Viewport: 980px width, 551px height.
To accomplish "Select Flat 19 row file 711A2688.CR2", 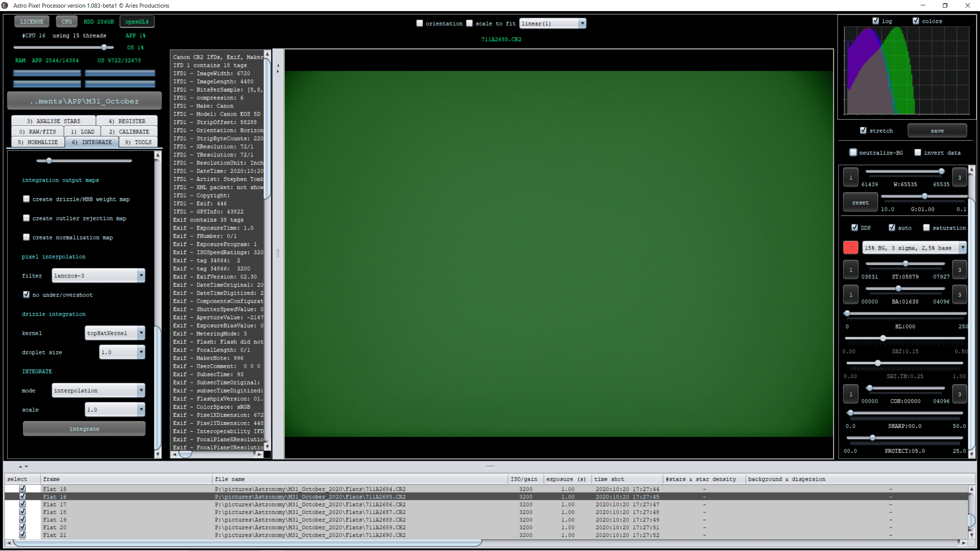I will (x=310, y=520).
